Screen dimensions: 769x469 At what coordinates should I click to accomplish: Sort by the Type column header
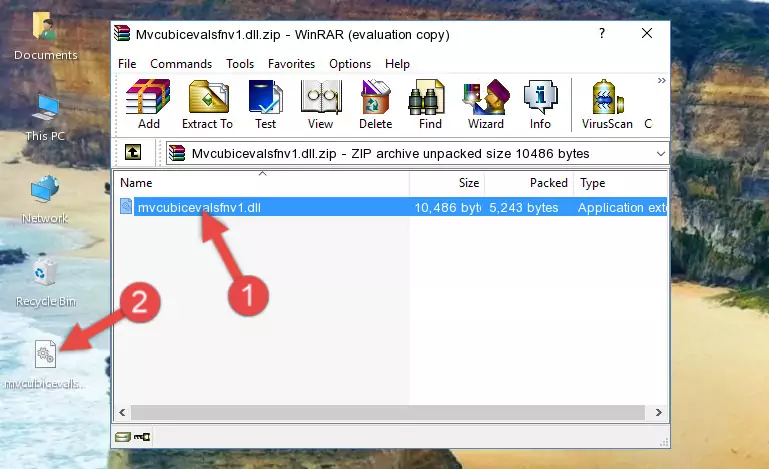(621, 182)
